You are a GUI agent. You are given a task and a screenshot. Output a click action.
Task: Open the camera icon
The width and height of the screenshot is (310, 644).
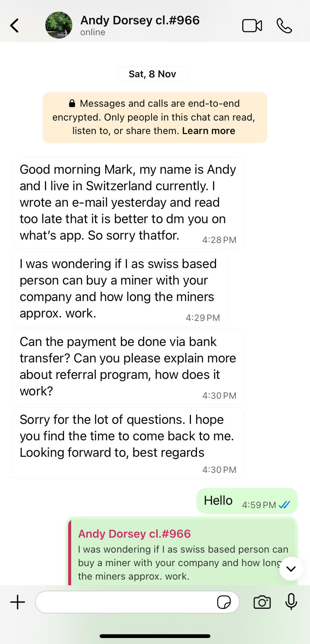(262, 602)
